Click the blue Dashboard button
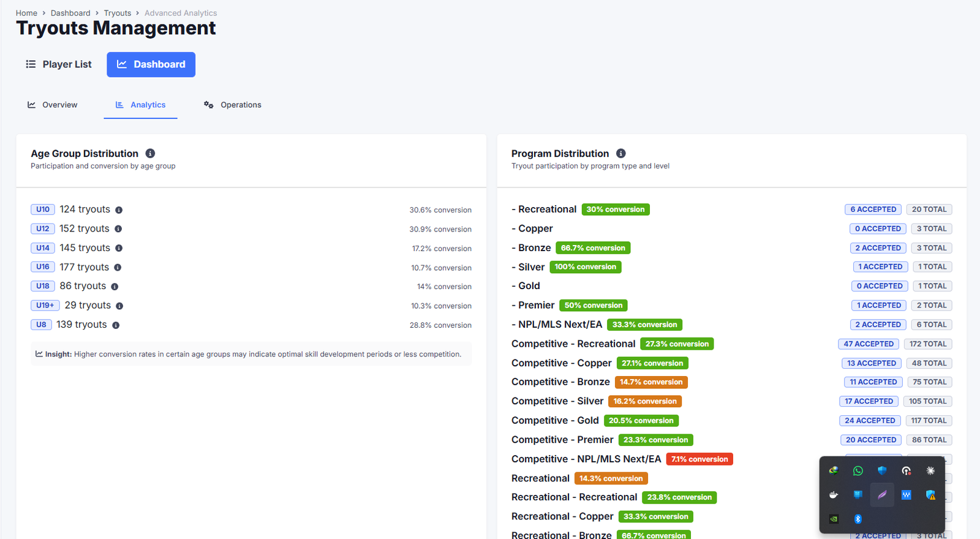Image resolution: width=980 pixels, height=539 pixels. [x=151, y=64]
